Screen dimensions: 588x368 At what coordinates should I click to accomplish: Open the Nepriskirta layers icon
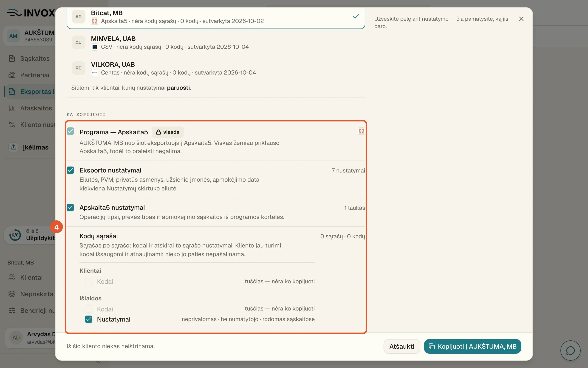(x=12, y=294)
